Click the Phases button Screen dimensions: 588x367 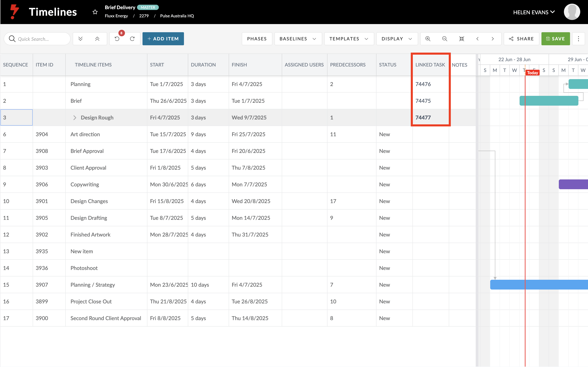[x=257, y=39]
